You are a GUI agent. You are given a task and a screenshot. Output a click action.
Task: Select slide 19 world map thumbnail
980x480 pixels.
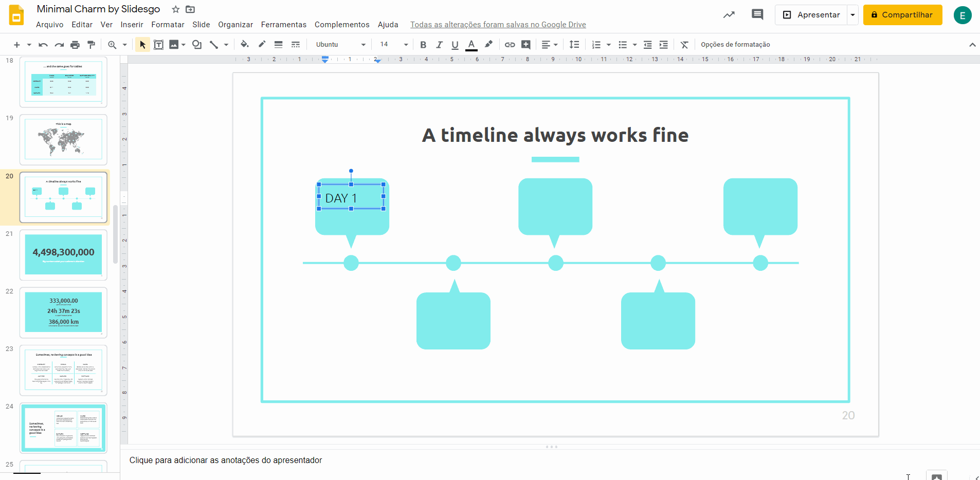pos(63,139)
